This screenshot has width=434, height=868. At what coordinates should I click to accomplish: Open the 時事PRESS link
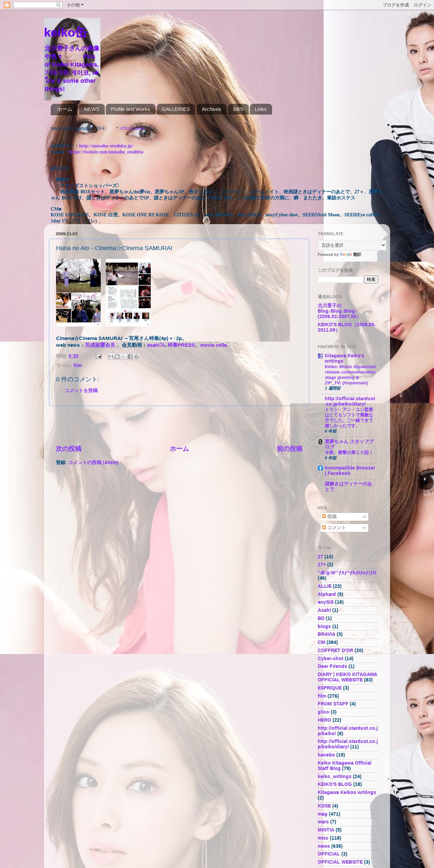[x=181, y=345]
